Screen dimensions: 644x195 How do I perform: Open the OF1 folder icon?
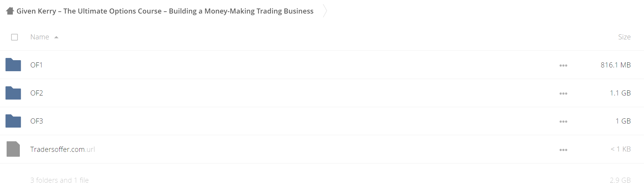pyautogui.click(x=13, y=65)
